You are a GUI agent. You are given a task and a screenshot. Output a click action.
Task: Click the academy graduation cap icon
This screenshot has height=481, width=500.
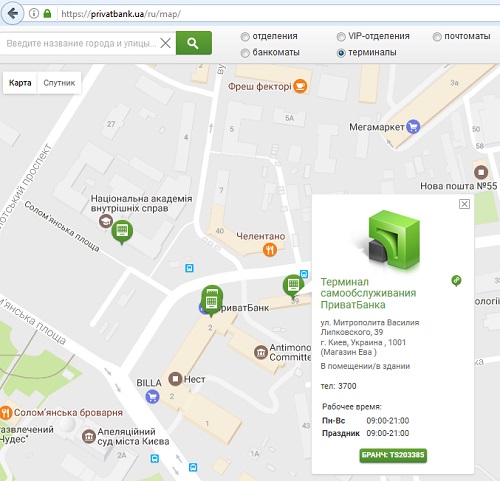pos(106,221)
